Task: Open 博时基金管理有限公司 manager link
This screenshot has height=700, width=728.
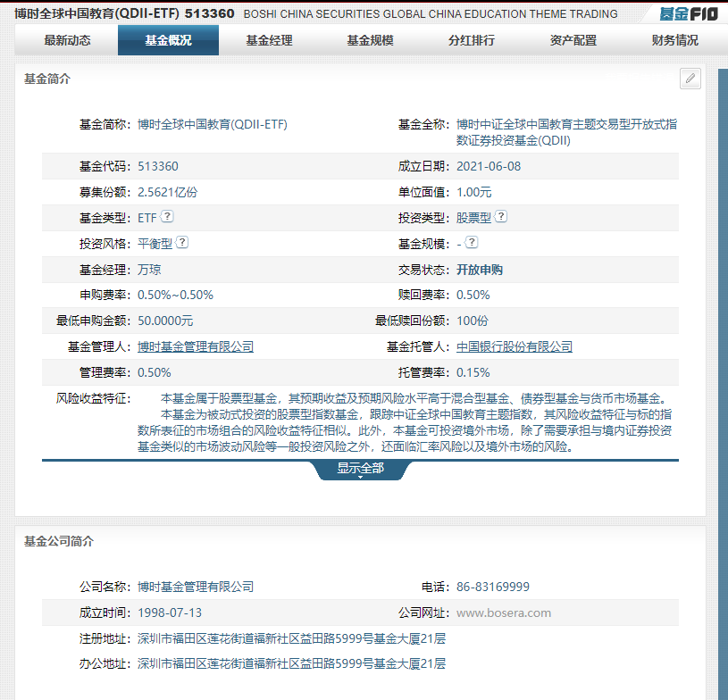Action: coord(196,346)
